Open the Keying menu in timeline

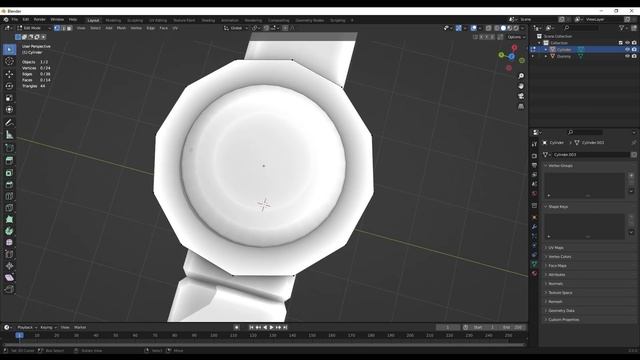(x=48, y=327)
